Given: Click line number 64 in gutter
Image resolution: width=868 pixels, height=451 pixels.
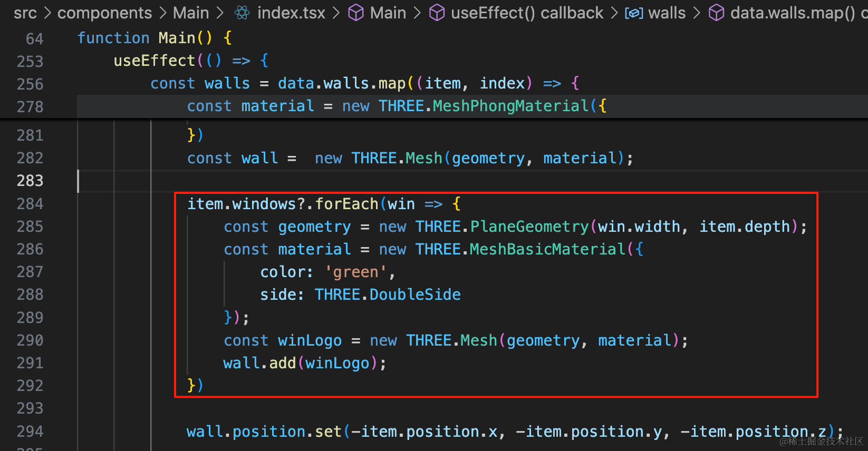Looking at the screenshot, I should click(35, 38).
